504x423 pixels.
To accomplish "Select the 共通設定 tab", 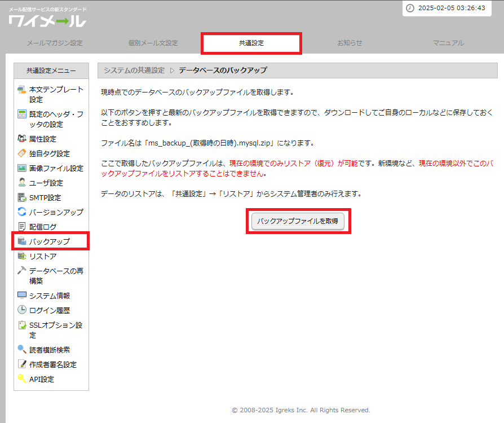I will (251, 43).
